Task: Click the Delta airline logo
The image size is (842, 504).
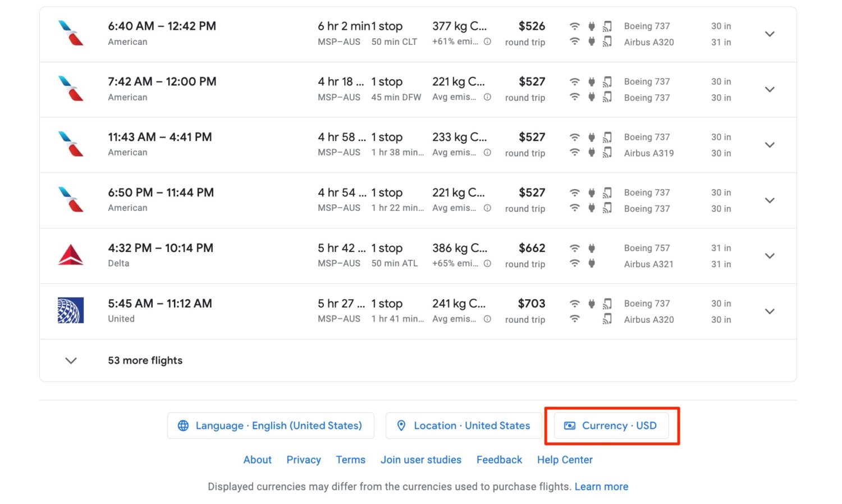Action: pos(71,255)
